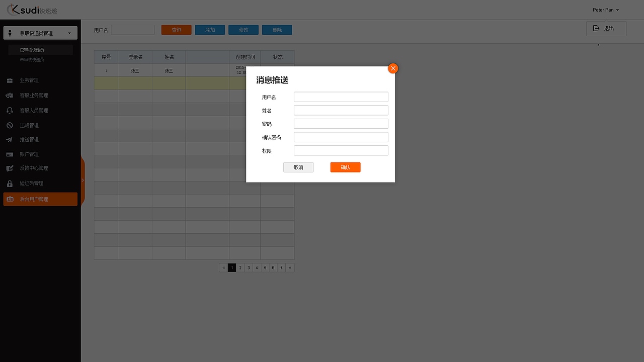The width and height of the screenshot is (644, 362).
Task: Click the 序号 cell containing 1
Action: point(106,71)
